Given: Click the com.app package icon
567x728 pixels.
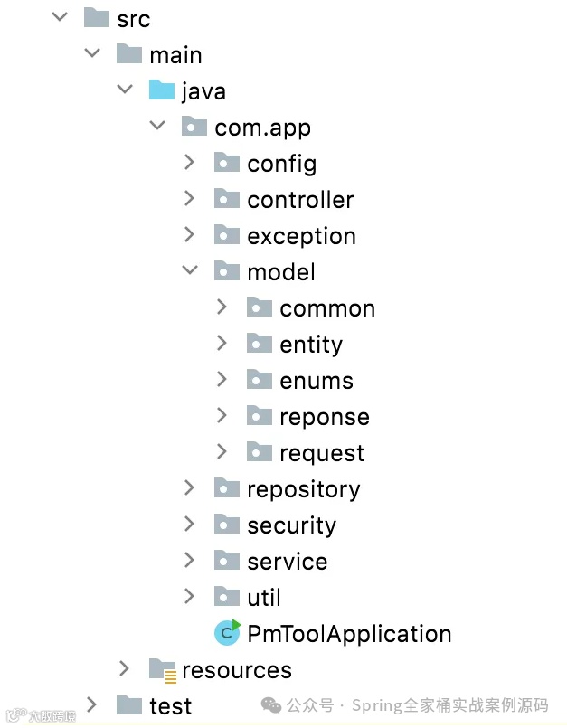Looking at the screenshot, I should click(x=194, y=127).
